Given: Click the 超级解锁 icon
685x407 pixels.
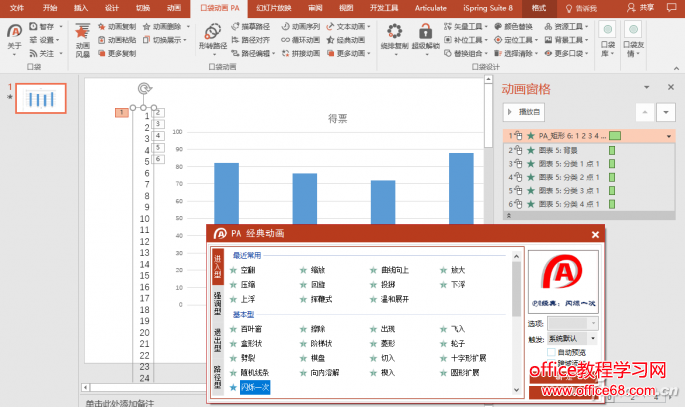Looking at the screenshot, I should (x=425, y=36).
